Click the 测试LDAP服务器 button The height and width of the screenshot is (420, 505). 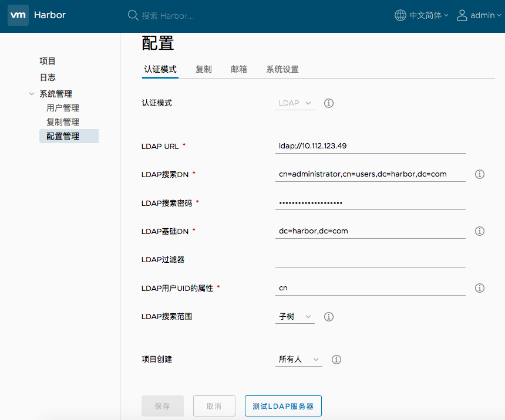pos(283,406)
